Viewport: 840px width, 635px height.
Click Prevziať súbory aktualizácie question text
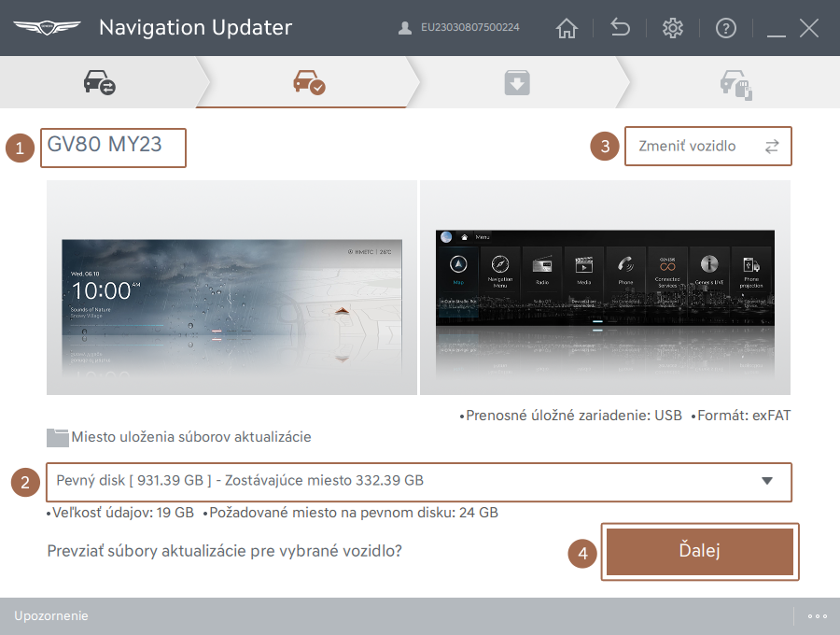click(224, 551)
